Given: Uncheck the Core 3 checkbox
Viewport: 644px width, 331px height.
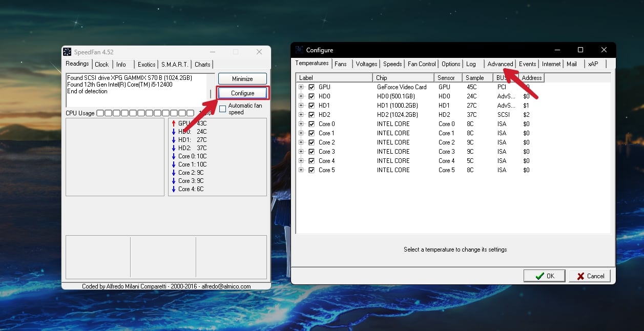Looking at the screenshot, I should coord(311,152).
